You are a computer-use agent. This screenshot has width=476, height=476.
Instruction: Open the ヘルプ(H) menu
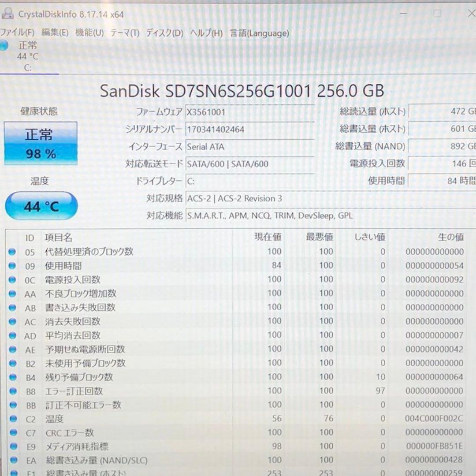click(x=206, y=33)
